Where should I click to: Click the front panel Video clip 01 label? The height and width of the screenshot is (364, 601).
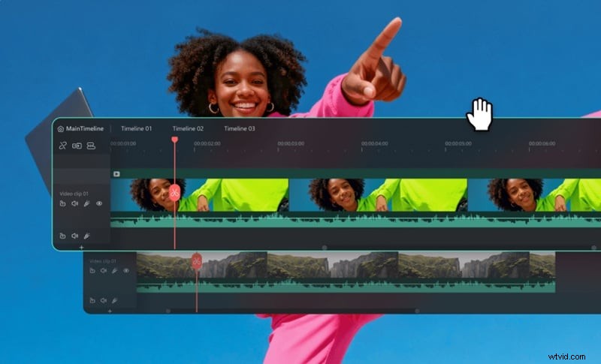[74, 194]
